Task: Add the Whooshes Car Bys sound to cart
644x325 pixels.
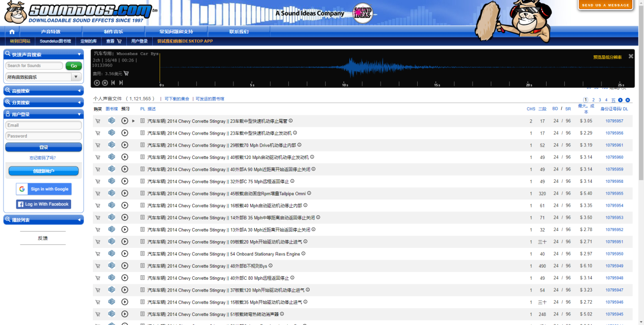Action: (126, 74)
